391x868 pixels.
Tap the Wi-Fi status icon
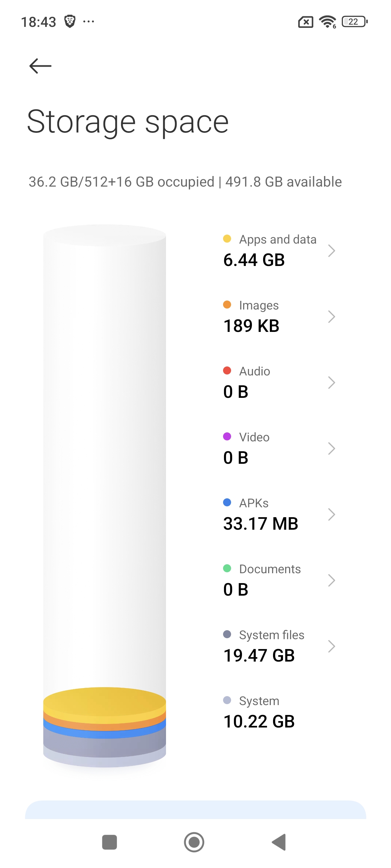click(x=327, y=22)
